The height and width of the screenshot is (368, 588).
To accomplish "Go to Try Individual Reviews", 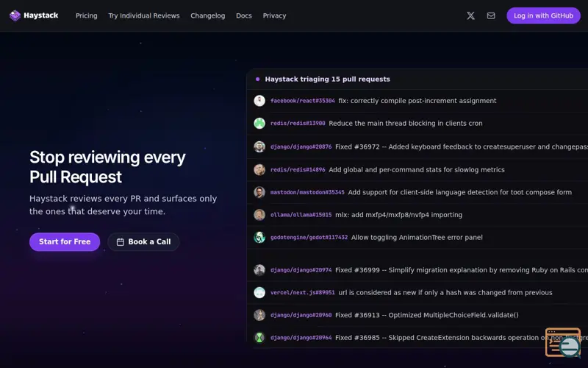I will (144, 15).
